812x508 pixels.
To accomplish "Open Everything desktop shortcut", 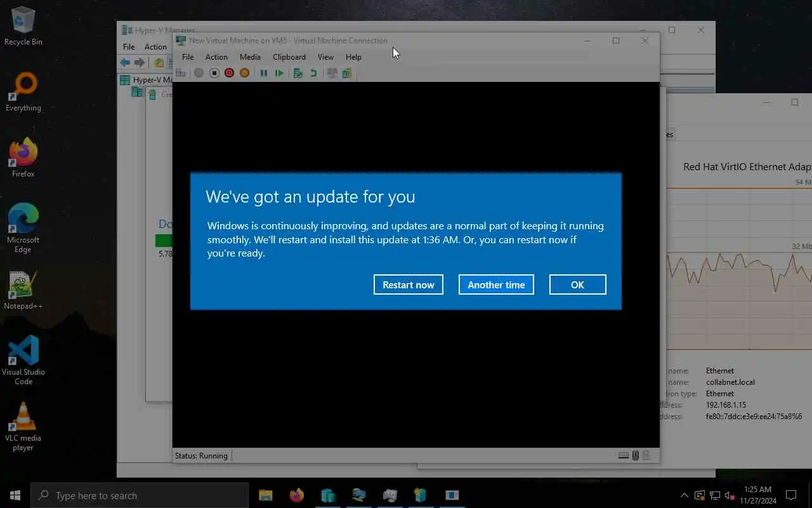I will [23, 92].
